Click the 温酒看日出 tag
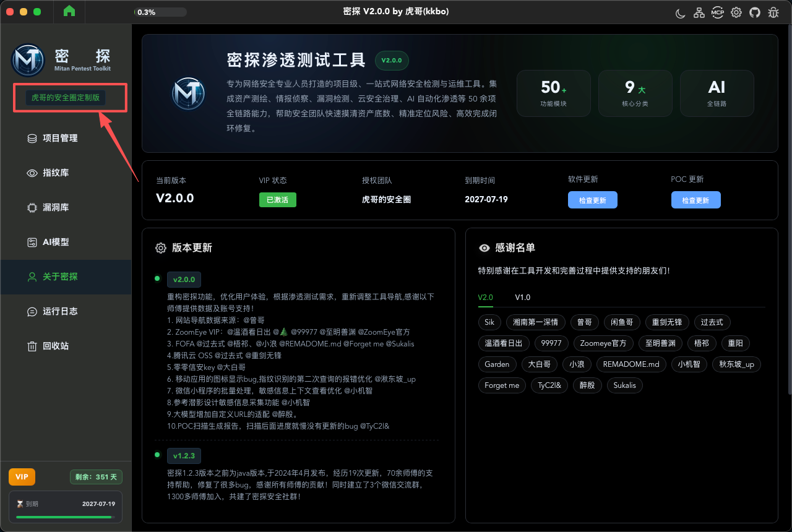Image resolution: width=792 pixels, height=532 pixels. 504,343
